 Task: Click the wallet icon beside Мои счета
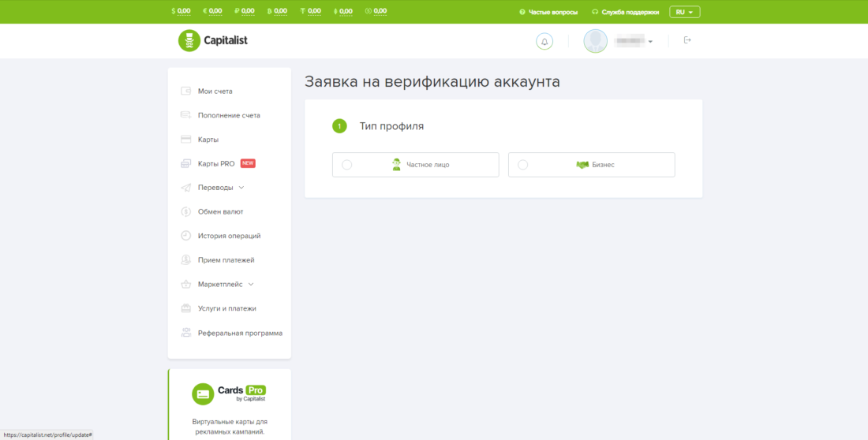(186, 91)
